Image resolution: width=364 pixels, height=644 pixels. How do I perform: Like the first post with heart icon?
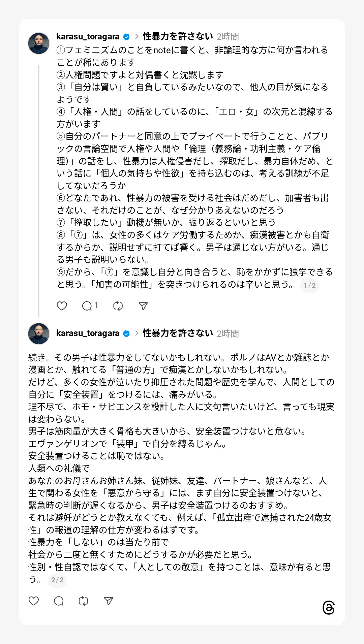pyautogui.click(x=62, y=306)
